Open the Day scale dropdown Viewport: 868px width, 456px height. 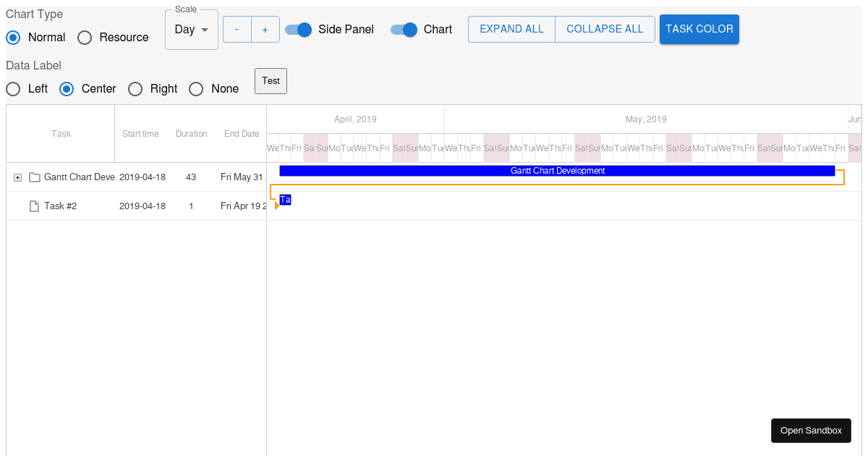pos(191,30)
